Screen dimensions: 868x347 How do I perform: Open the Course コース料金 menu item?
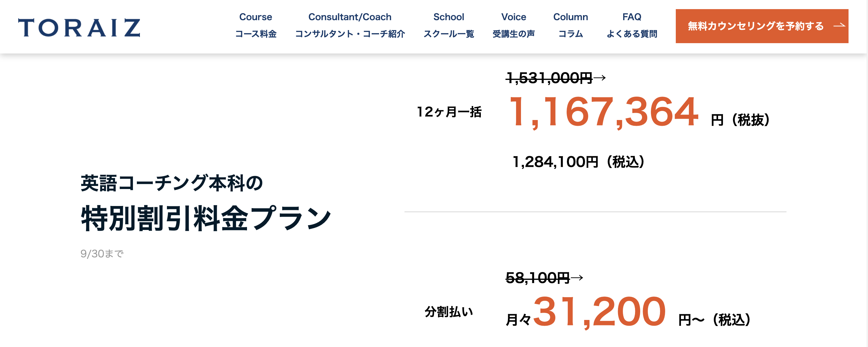[255, 25]
